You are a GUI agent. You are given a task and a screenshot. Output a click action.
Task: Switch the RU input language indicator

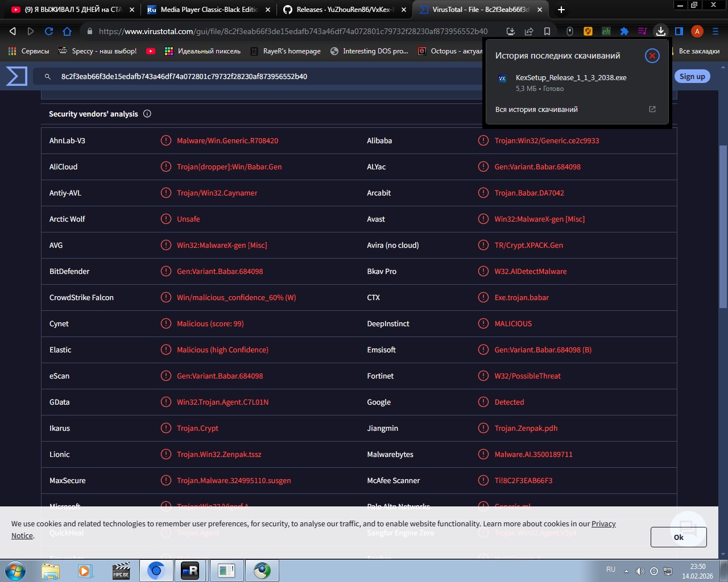tap(611, 569)
